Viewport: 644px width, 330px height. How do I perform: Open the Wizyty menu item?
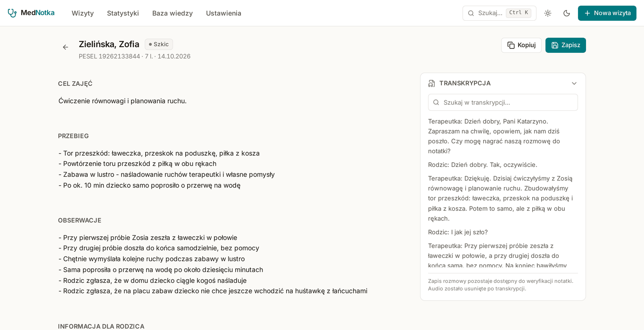pos(83,13)
